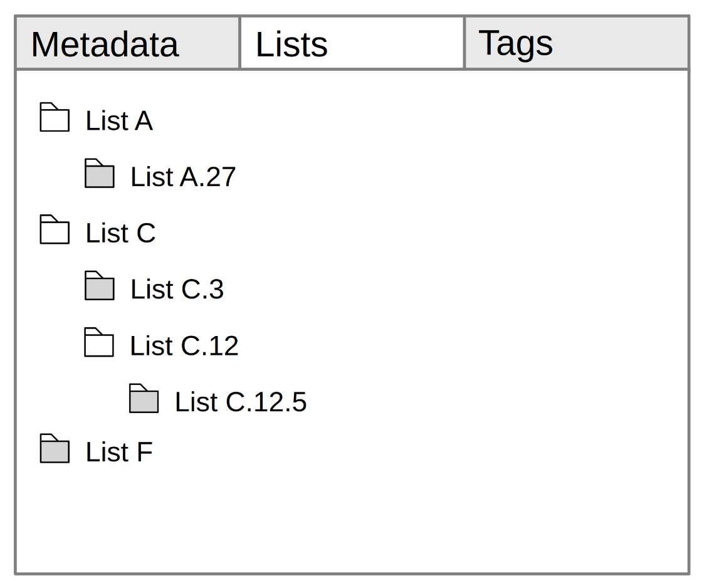The image size is (702, 588).
Task: Click empty space below List F
Action: (x=351, y=520)
